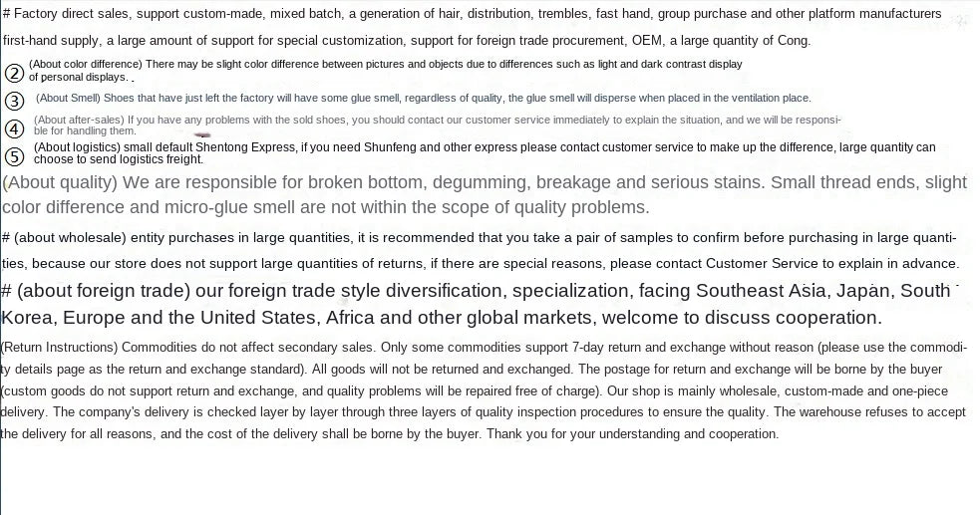Viewport: 980px width, 515px height.
Task: Click the red mark under after-sales text
Action: [202, 134]
